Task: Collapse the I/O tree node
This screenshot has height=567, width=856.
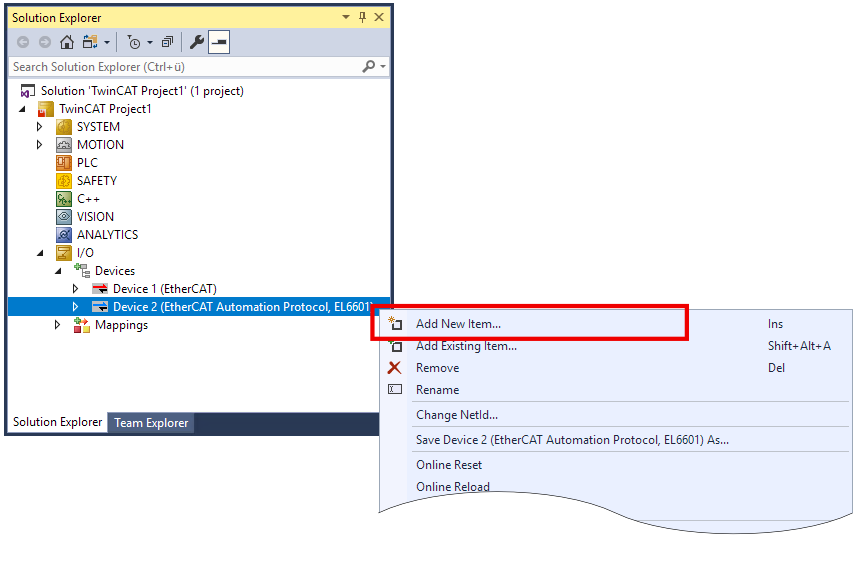Action: click(x=40, y=253)
